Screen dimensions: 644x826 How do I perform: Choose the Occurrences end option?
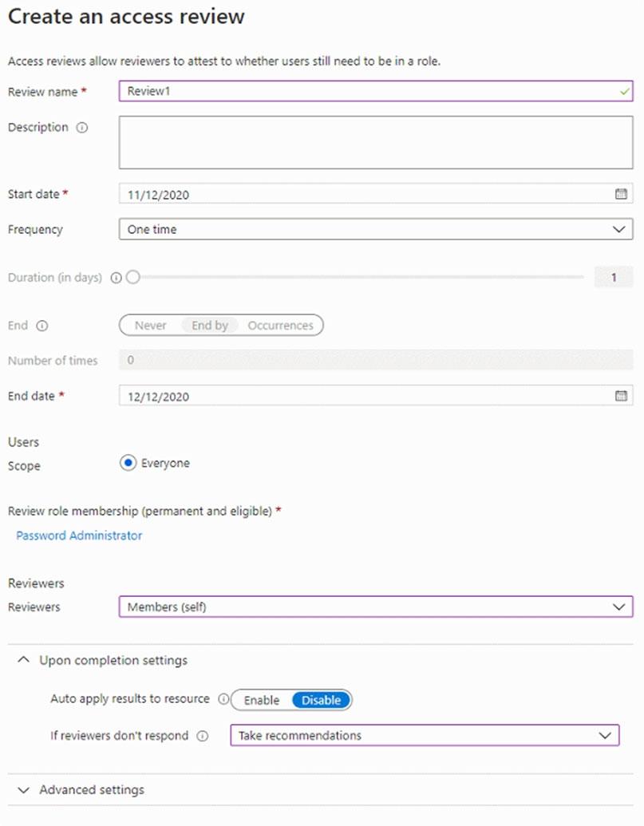tap(280, 326)
